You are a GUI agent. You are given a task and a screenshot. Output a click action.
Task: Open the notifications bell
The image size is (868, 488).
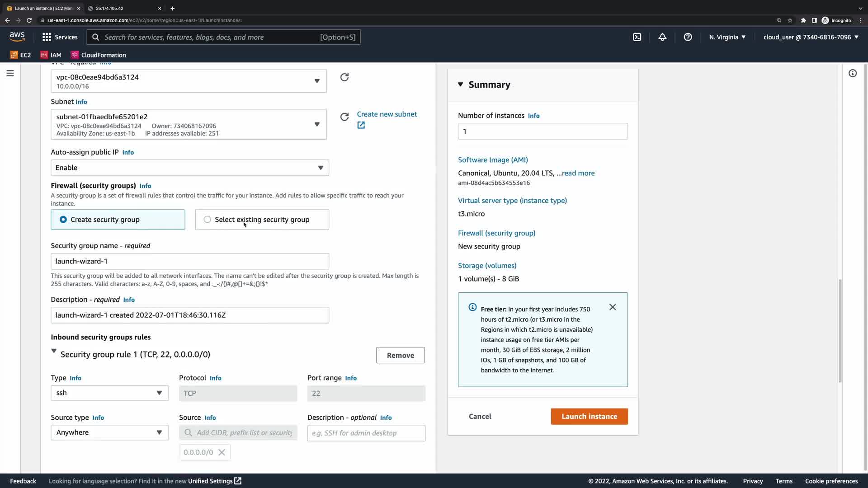[x=662, y=37]
